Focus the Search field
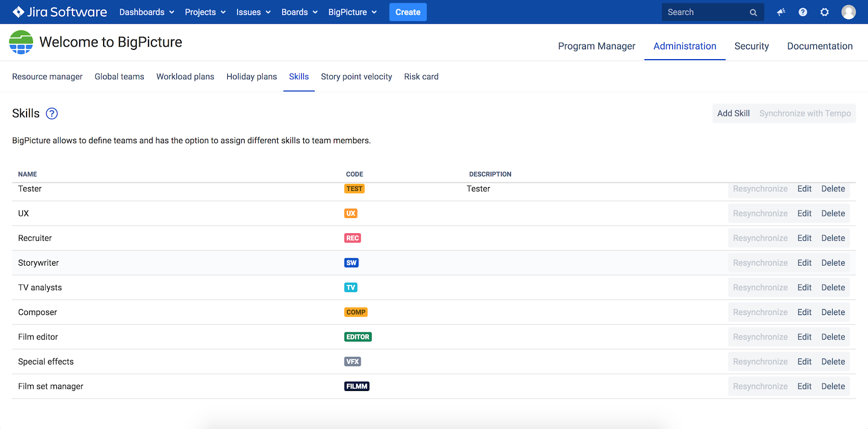The height and width of the screenshot is (429, 868). tap(713, 12)
